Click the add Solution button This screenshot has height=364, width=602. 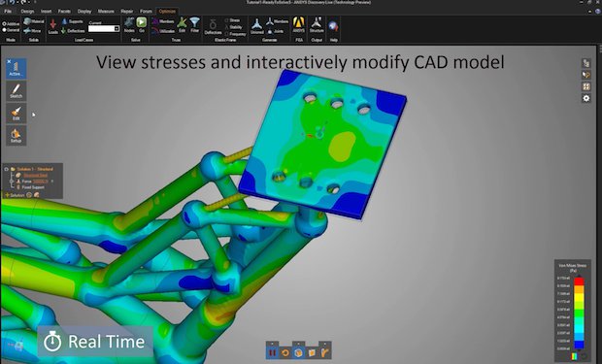[15, 195]
